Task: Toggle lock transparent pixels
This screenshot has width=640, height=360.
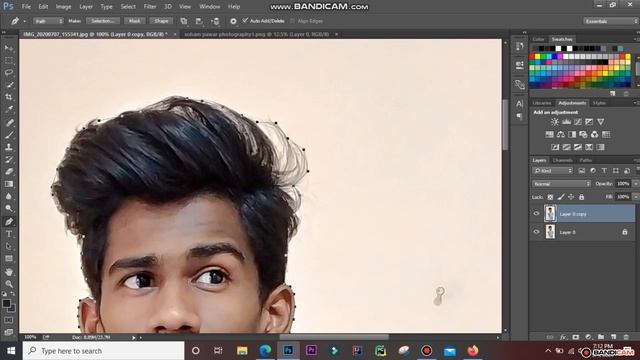Action: coord(550,197)
